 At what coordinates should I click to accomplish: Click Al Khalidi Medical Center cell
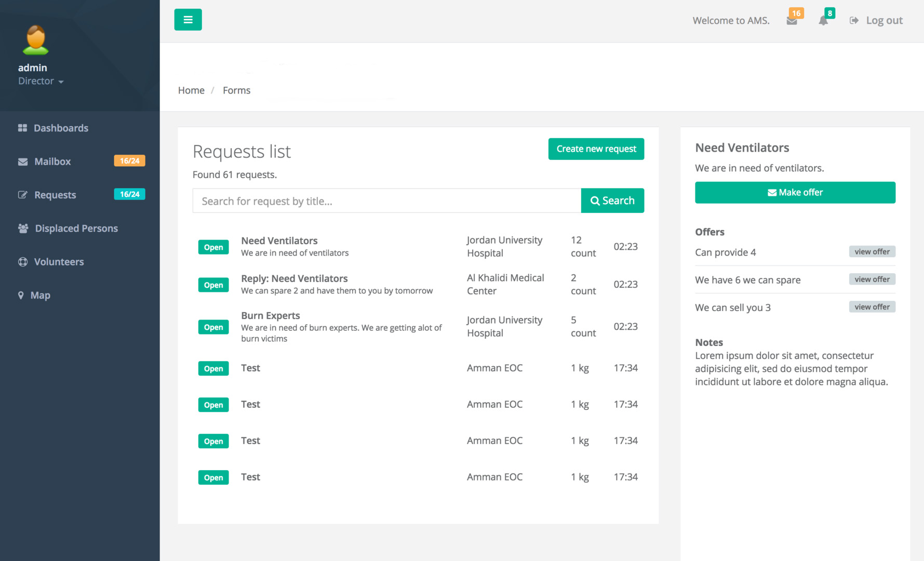click(505, 285)
